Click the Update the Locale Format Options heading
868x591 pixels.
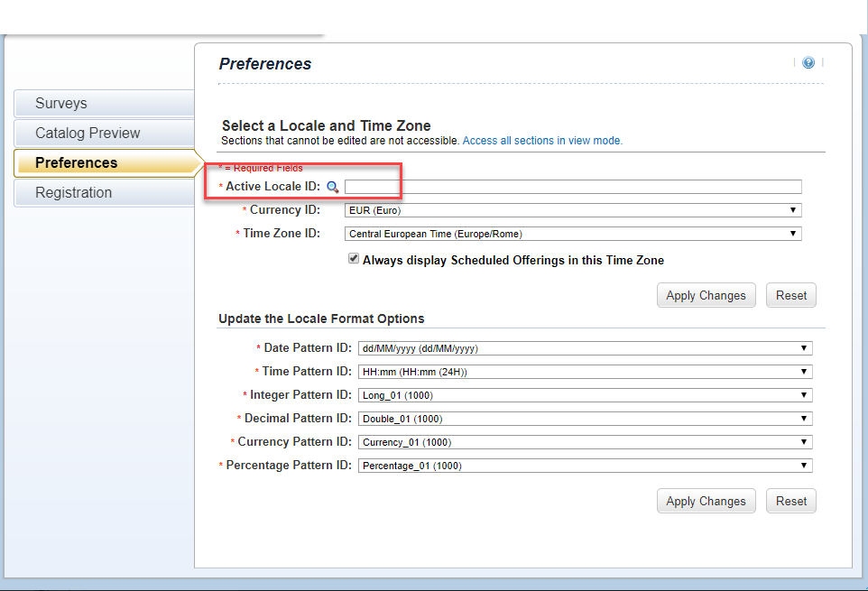click(321, 319)
